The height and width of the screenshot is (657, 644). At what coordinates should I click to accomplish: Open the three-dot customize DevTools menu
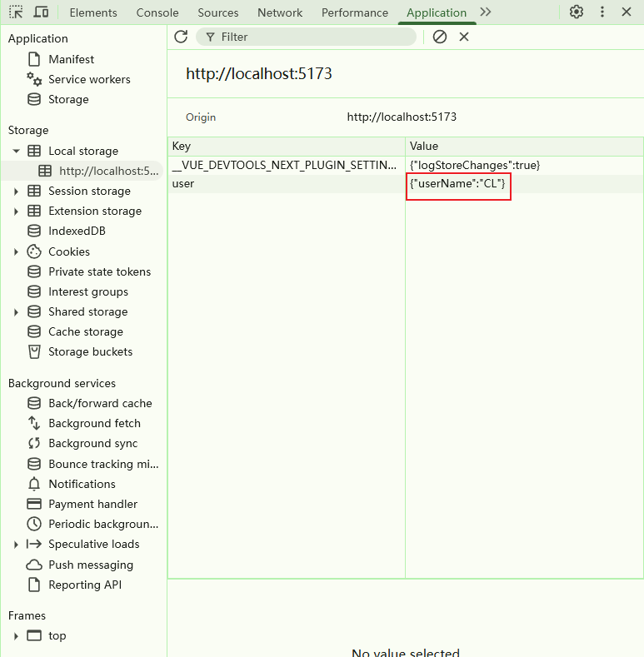coord(602,12)
